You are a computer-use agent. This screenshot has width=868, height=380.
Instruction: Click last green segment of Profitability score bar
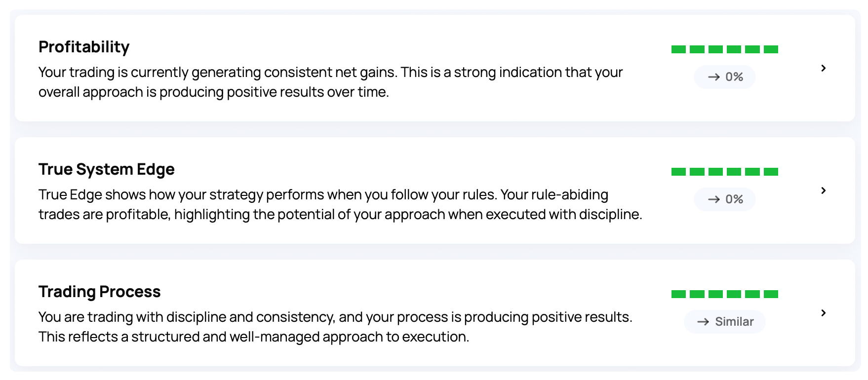click(x=771, y=49)
